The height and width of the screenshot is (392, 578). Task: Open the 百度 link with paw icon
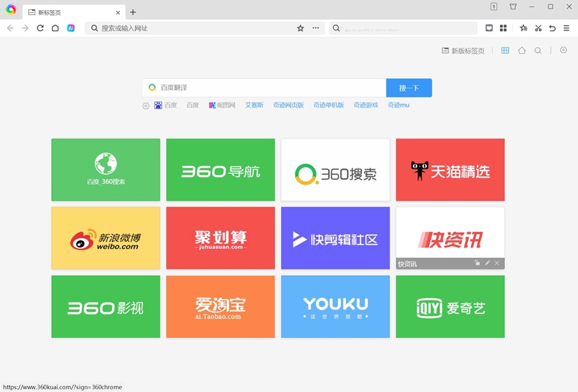coord(165,105)
